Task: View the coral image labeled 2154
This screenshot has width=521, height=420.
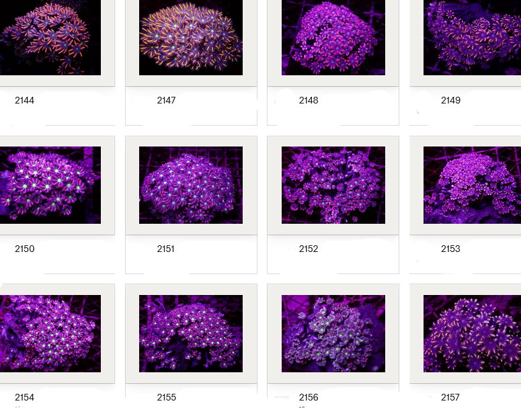Action: pyautogui.click(x=50, y=333)
